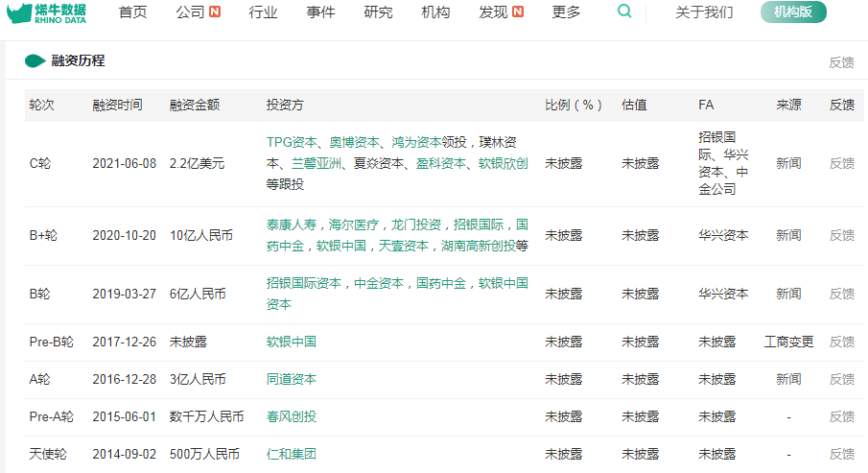This screenshot has width=868, height=473.
Task: Expand the 更多 menu
Action: coord(566,12)
